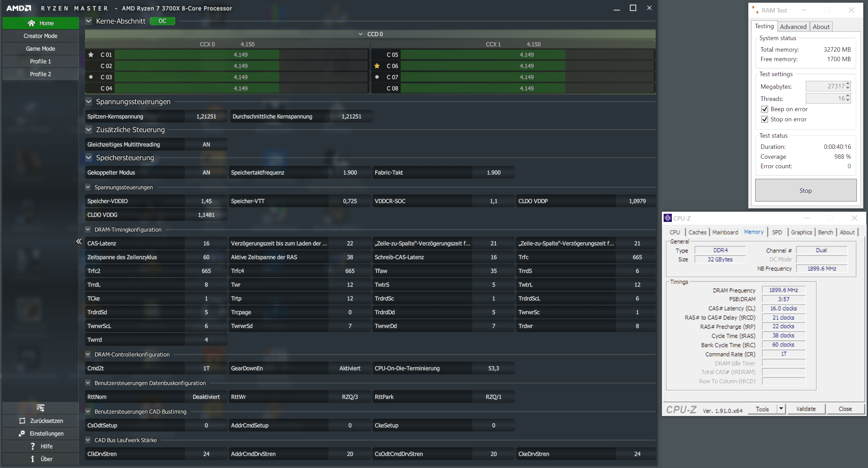Toggle the green OC mode indicator
868x468 pixels.
point(162,21)
